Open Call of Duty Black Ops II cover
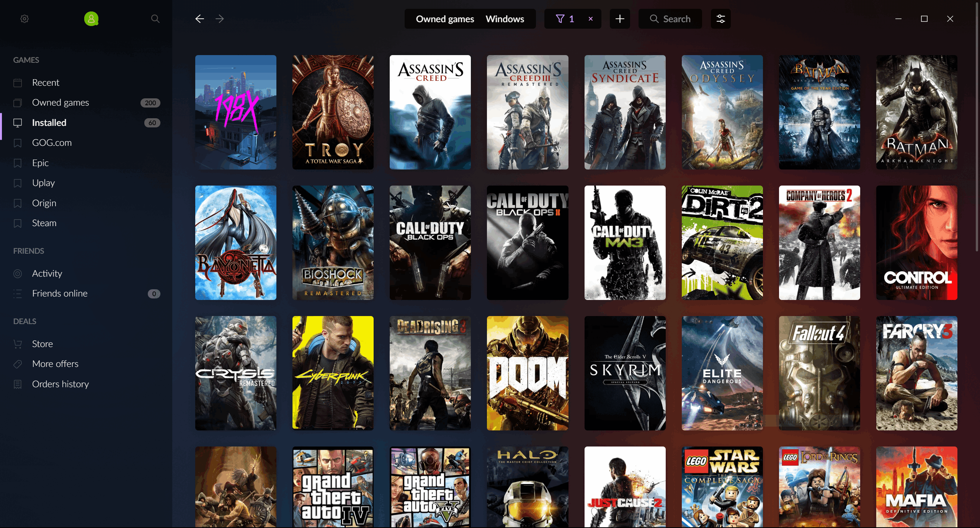Viewport: 980px width, 528px height. (x=528, y=243)
